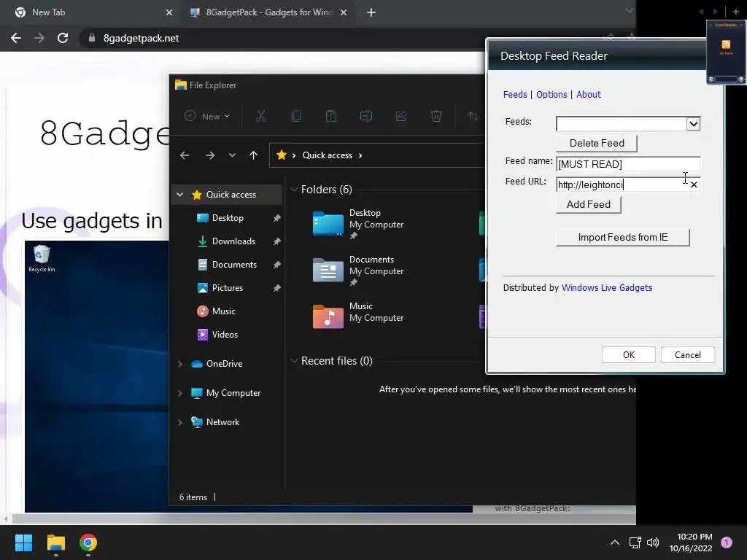Click the star icon in the address bar
Viewport: 747px width, 560px height.
(281, 155)
